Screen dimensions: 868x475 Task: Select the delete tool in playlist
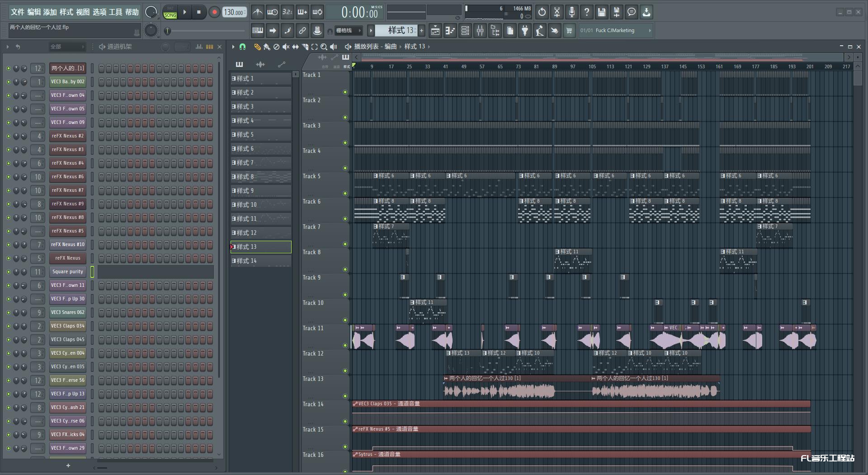[x=276, y=47]
